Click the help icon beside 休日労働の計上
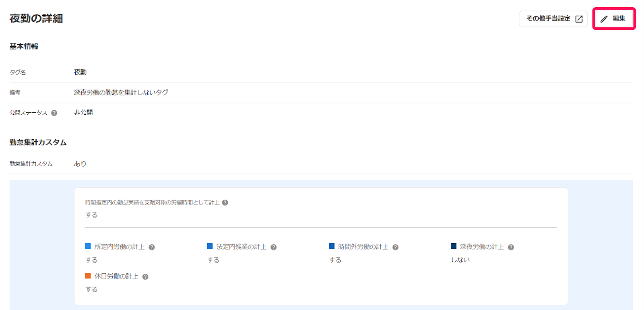The width and height of the screenshot is (644, 310). coord(145,277)
